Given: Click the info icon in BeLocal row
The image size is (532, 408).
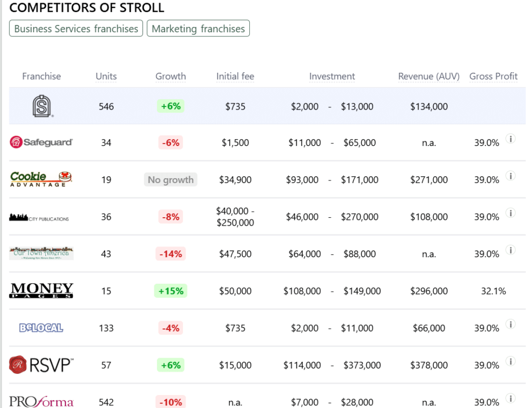Looking at the screenshot, I should pos(511,324).
